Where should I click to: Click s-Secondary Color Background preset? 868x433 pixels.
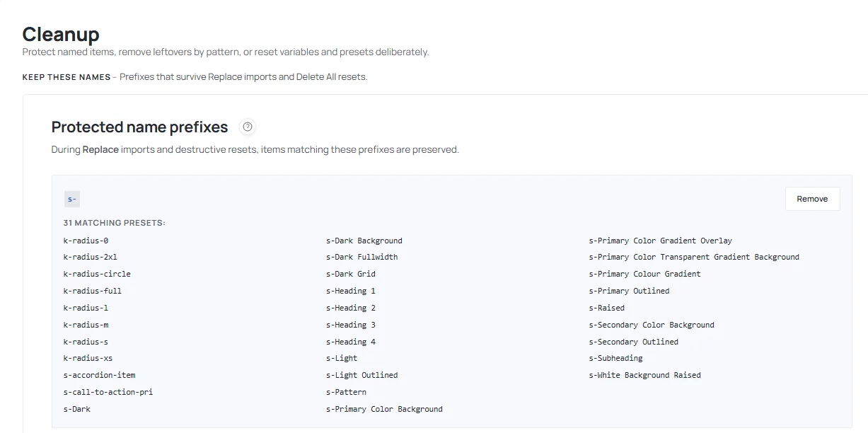tap(652, 325)
